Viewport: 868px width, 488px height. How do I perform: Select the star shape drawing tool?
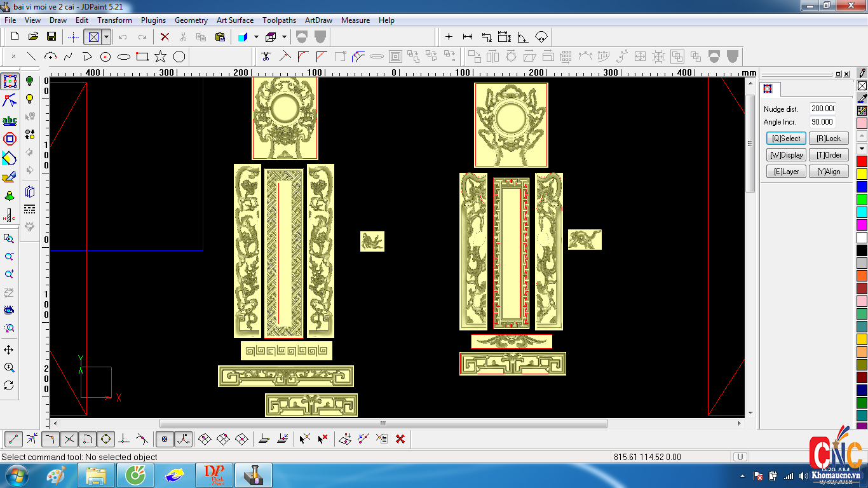tap(161, 57)
